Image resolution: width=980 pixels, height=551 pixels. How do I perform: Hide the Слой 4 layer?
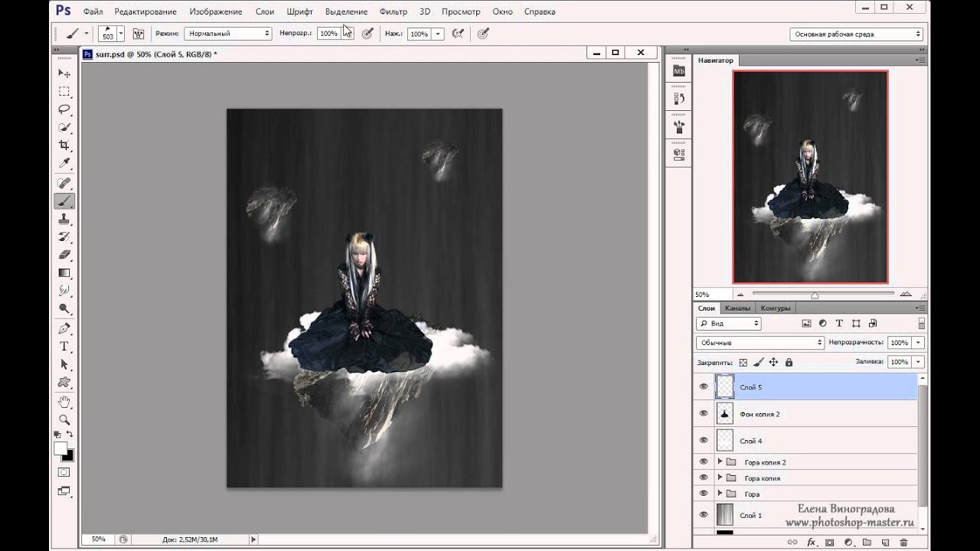[x=704, y=441]
